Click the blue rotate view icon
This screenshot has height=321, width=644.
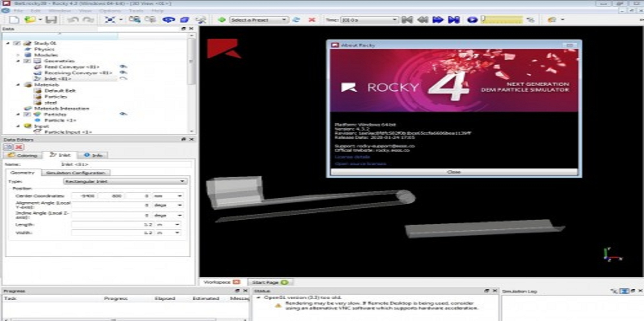(x=169, y=20)
